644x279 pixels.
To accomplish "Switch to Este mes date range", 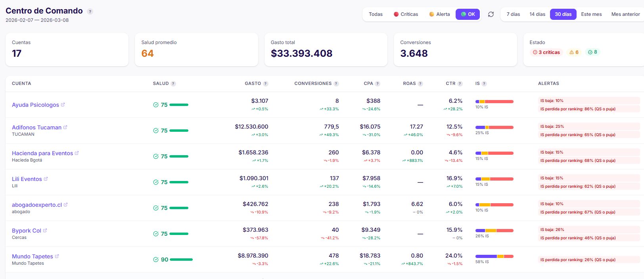I will click(591, 14).
